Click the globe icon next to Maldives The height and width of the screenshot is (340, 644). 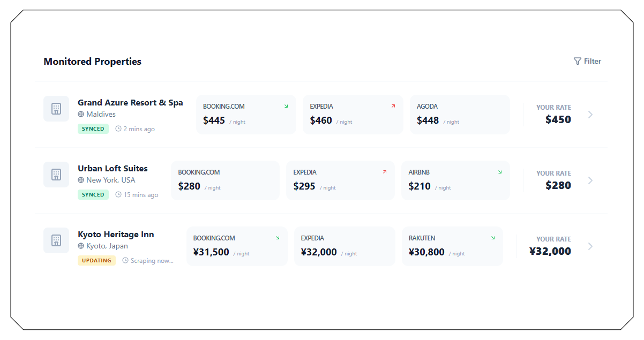[81, 114]
